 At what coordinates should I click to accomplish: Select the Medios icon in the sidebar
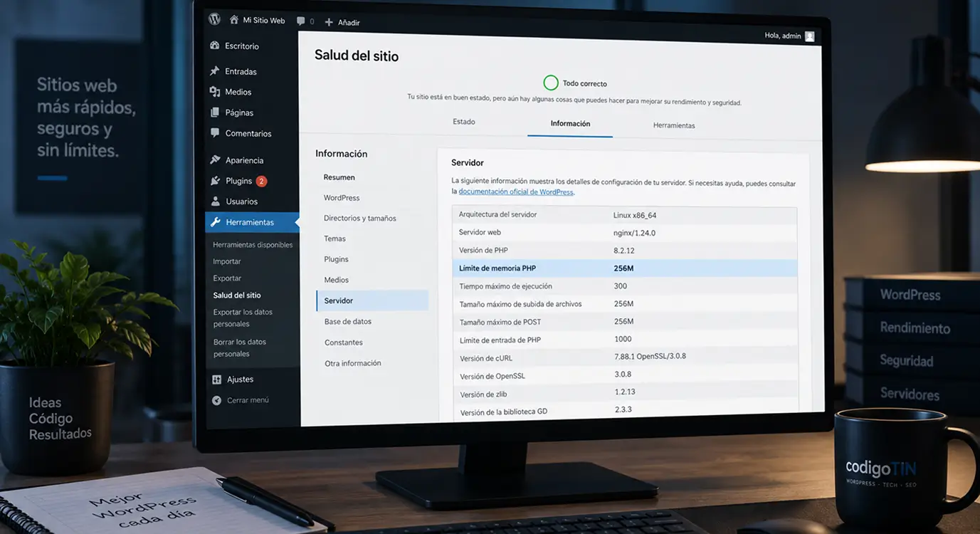[215, 92]
